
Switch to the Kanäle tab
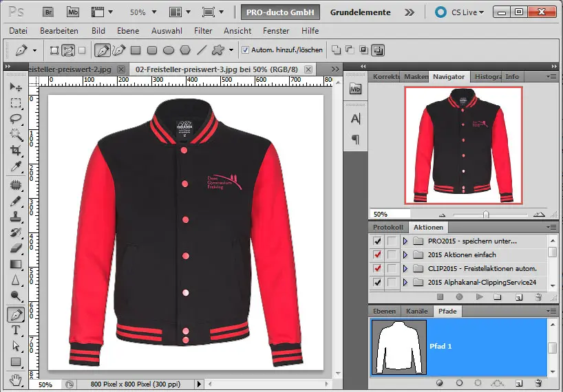(417, 312)
